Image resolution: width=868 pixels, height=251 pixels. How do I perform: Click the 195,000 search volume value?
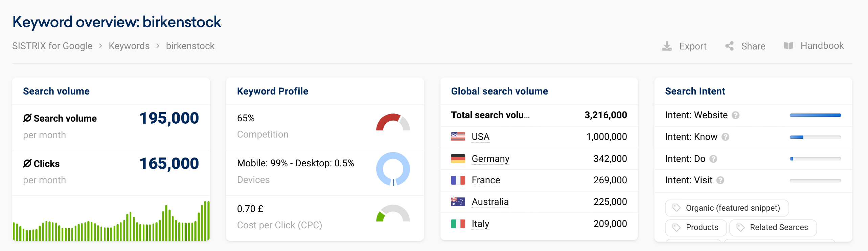169,118
